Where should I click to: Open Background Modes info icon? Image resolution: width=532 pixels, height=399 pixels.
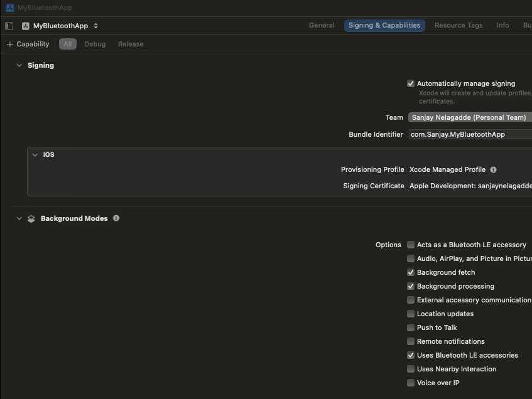point(116,218)
